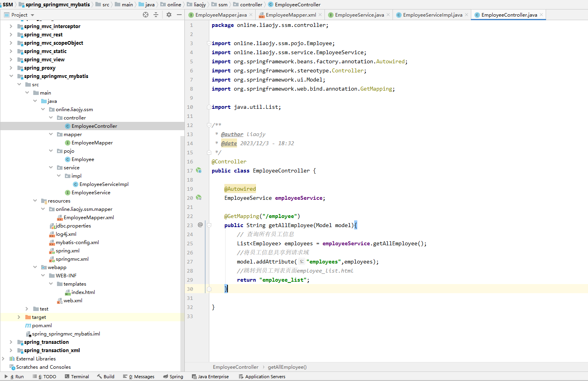The image size is (588, 381).
Task: Close the EmployeeMapper.java tab
Action: [251, 15]
